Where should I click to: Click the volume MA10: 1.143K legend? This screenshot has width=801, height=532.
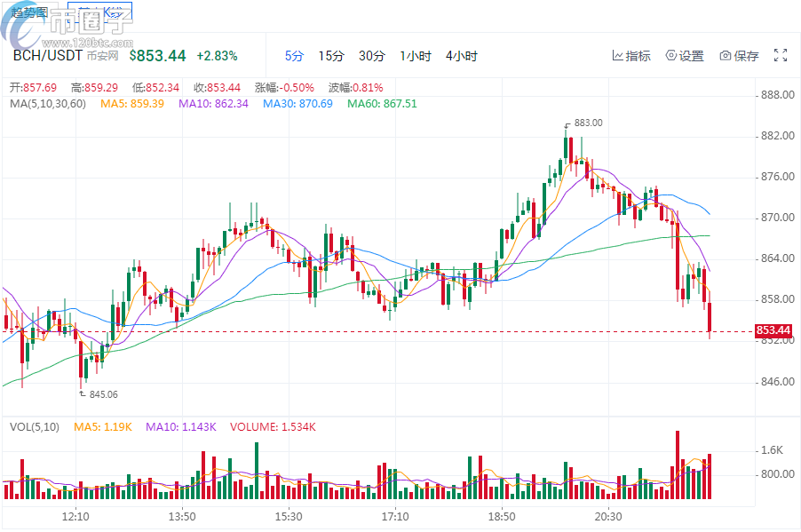coord(181,426)
